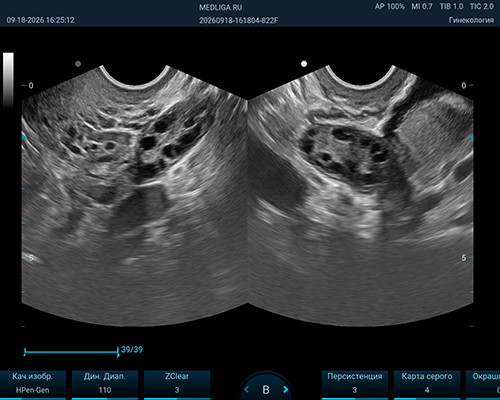This screenshot has width=500, height=400.
Task: Click the TIC 2.0 indicator
Action: click(482, 6)
